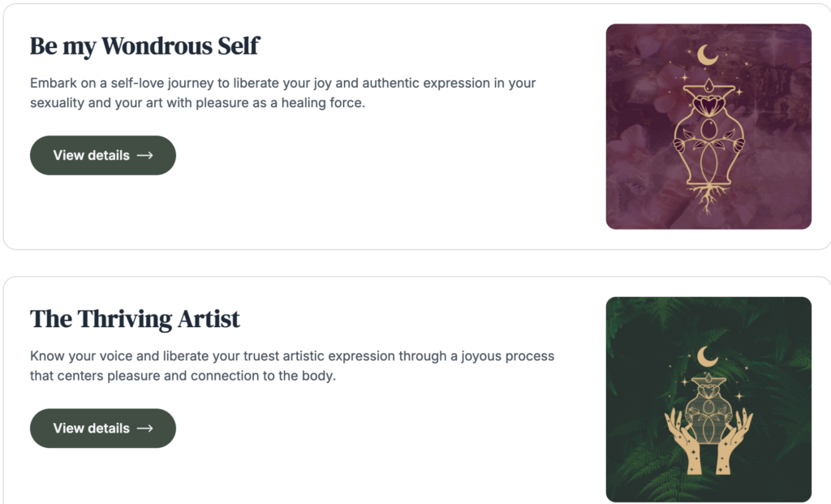The width and height of the screenshot is (831, 504).
Task: Click the "Know your voice" description text
Action: click(292, 366)
